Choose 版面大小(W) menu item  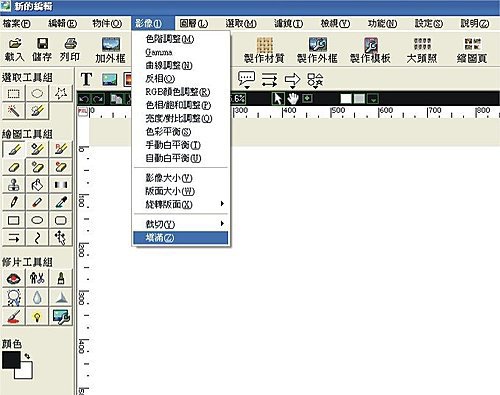[x=180, y=191]
